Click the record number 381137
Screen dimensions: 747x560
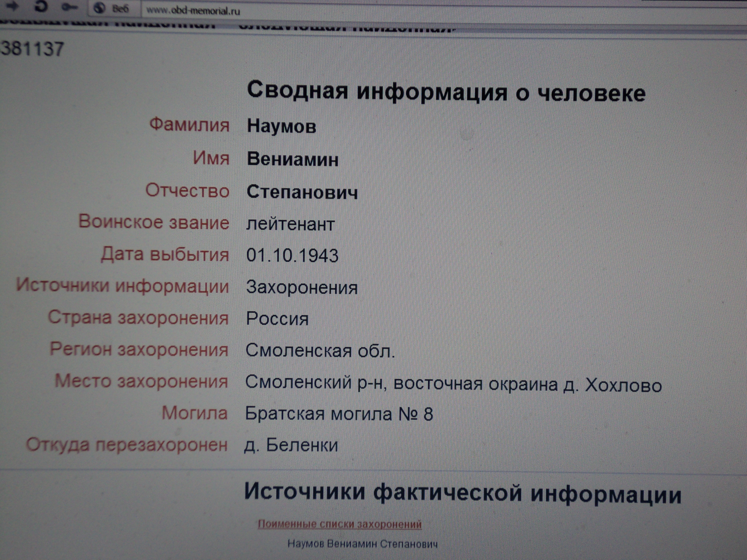click(x=32, y=49)
